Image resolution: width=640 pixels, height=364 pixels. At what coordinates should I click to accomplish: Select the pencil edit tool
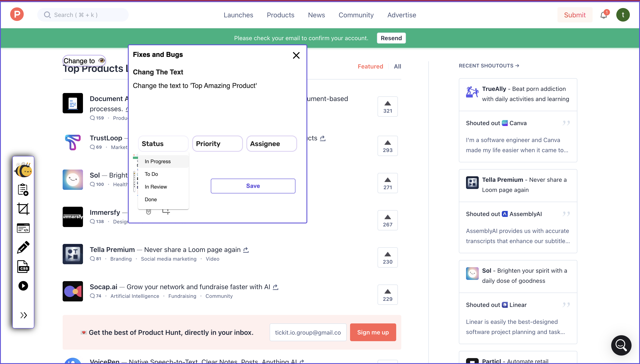click(23, 247)
